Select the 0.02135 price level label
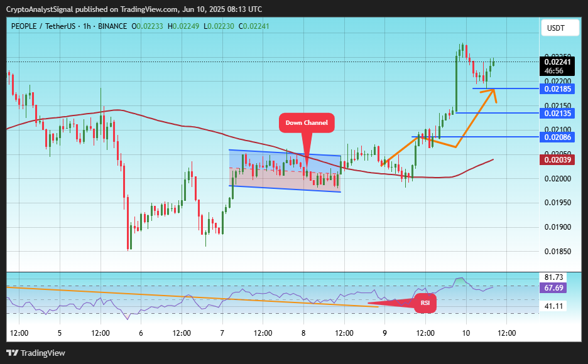Viewport: 588px width, 364px height. pos(558,113)
